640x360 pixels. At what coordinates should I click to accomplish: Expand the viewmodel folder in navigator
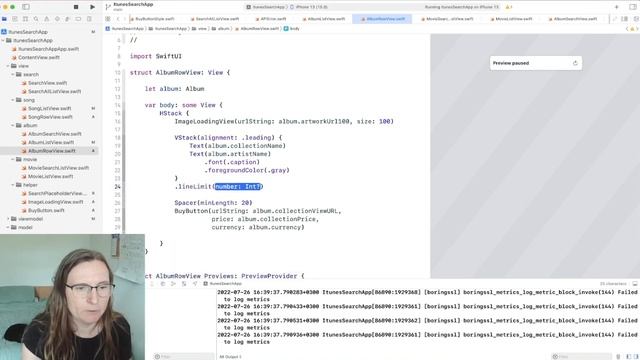point(8,219)
